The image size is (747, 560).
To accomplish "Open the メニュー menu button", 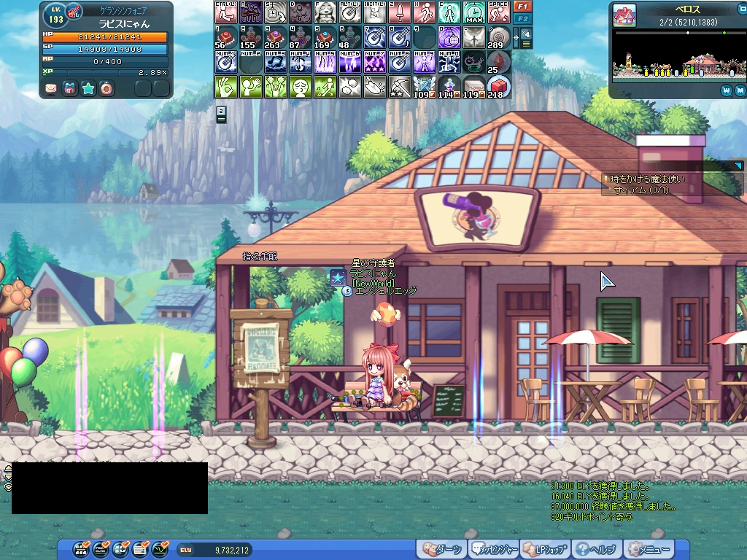I will pos(648,550).
